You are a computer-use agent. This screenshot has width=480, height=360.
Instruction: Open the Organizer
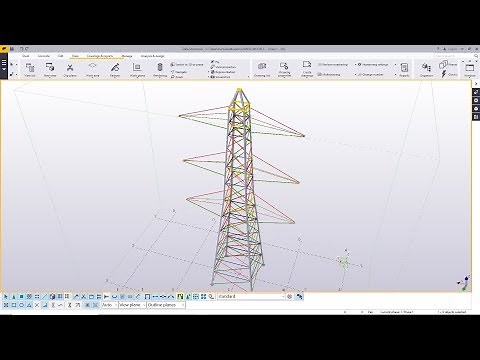pos(426,69)
